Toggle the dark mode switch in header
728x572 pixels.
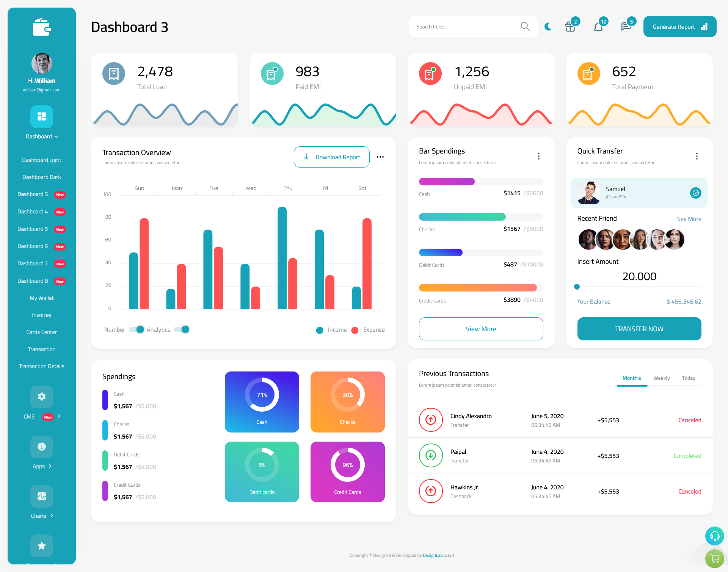(x=548, y=26)
